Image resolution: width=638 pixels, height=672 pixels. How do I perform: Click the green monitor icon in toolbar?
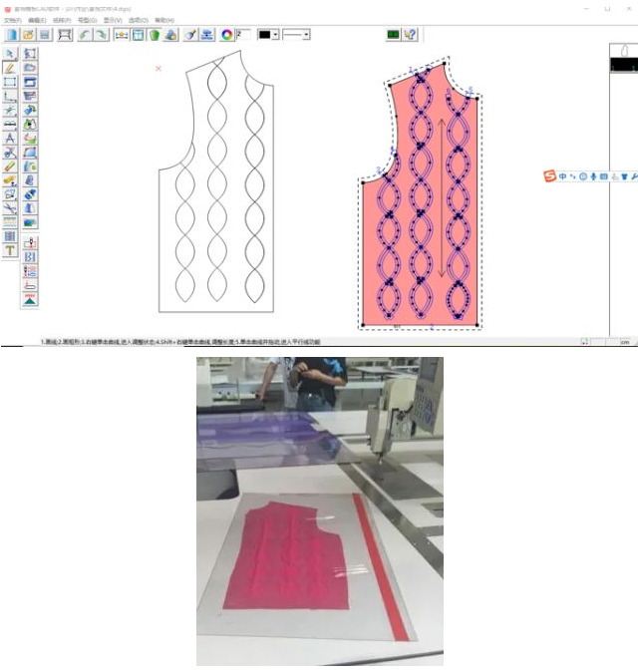(x=393, y=34)
